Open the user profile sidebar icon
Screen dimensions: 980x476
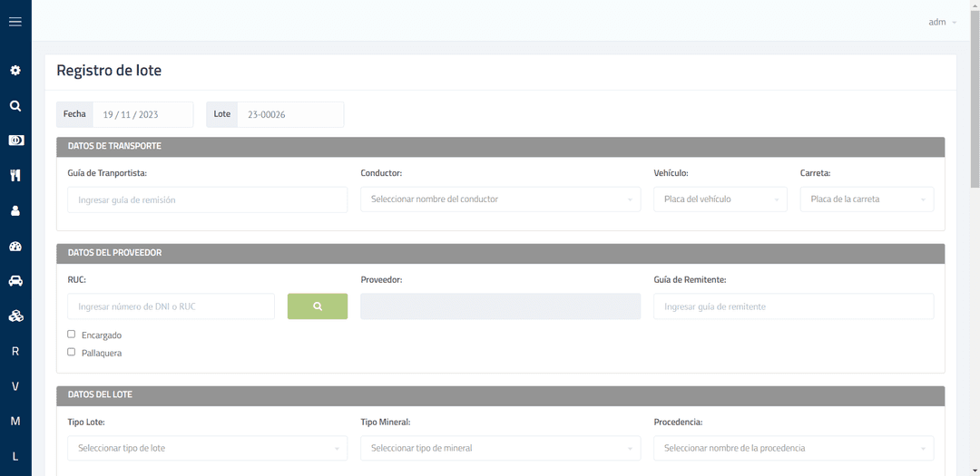pyautogui.click(x=15, y=210)
